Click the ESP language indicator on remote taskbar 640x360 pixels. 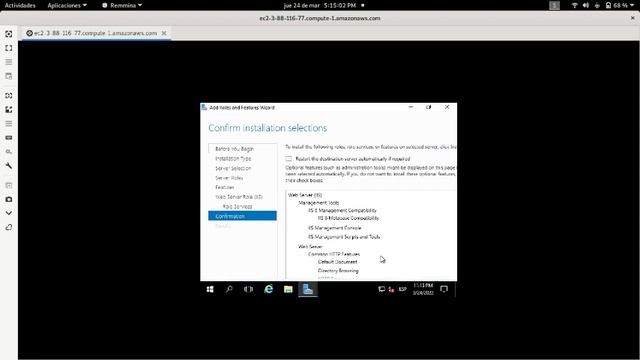pos(403,289)
